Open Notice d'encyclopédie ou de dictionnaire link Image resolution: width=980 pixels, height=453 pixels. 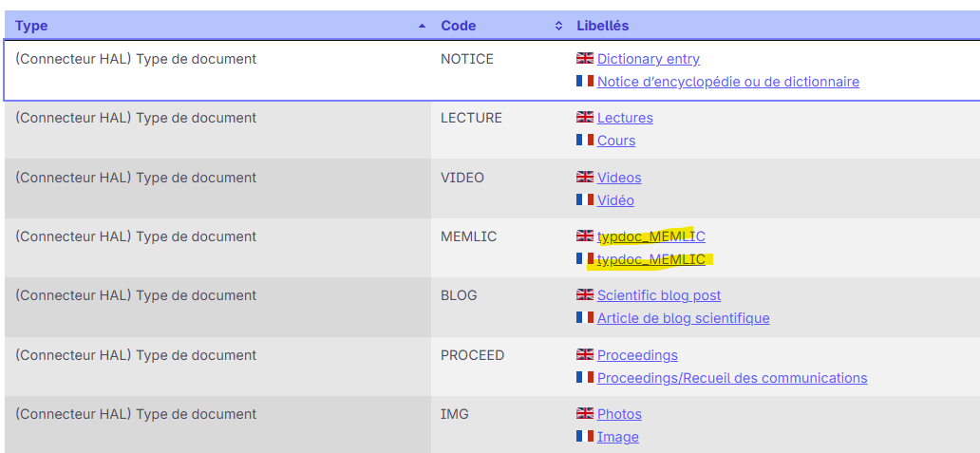728,82
